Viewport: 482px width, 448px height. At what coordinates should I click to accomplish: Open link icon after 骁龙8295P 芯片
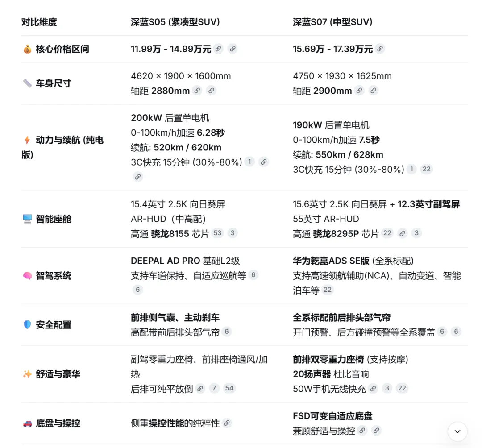click(x=402, y=233)
